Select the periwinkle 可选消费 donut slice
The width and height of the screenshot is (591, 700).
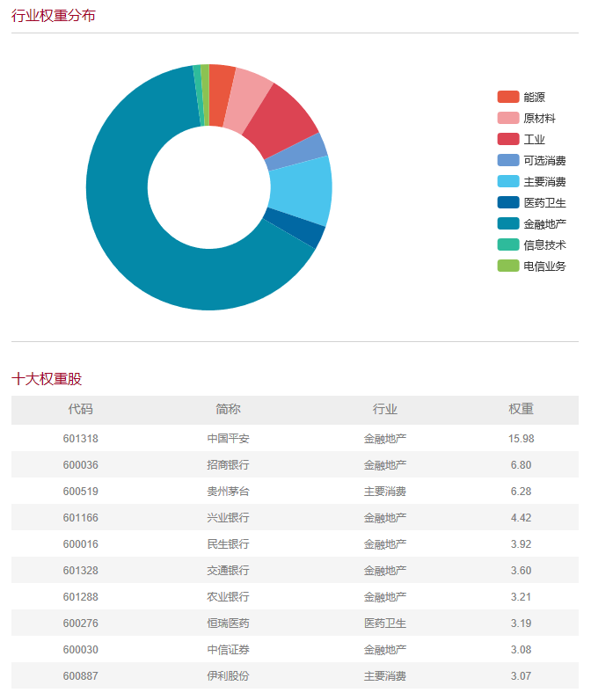click(299, 152)
